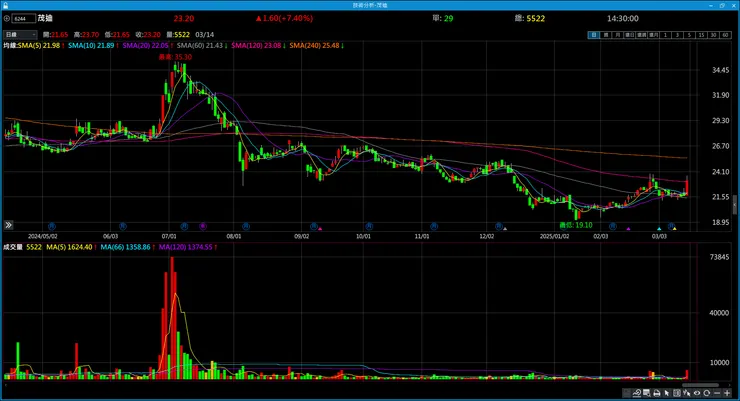Click the volume MA(5) 1624.40 label
The image size is (740, 401).
click(69, 247)
